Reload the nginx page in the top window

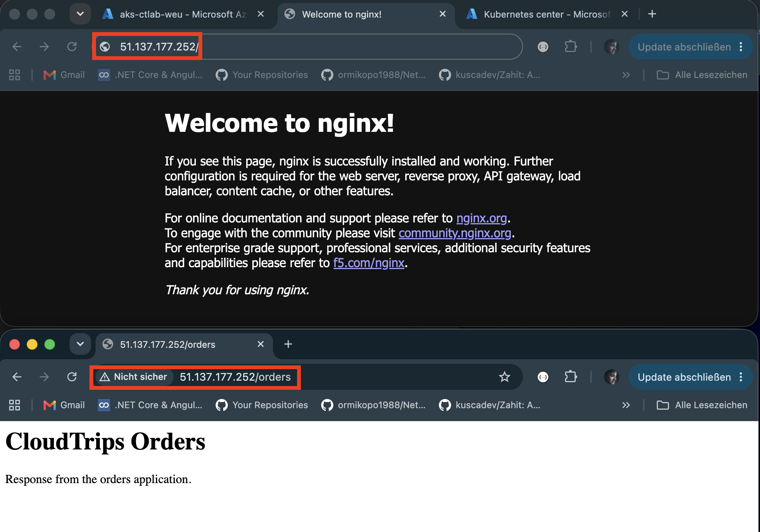tap(72, 47)
